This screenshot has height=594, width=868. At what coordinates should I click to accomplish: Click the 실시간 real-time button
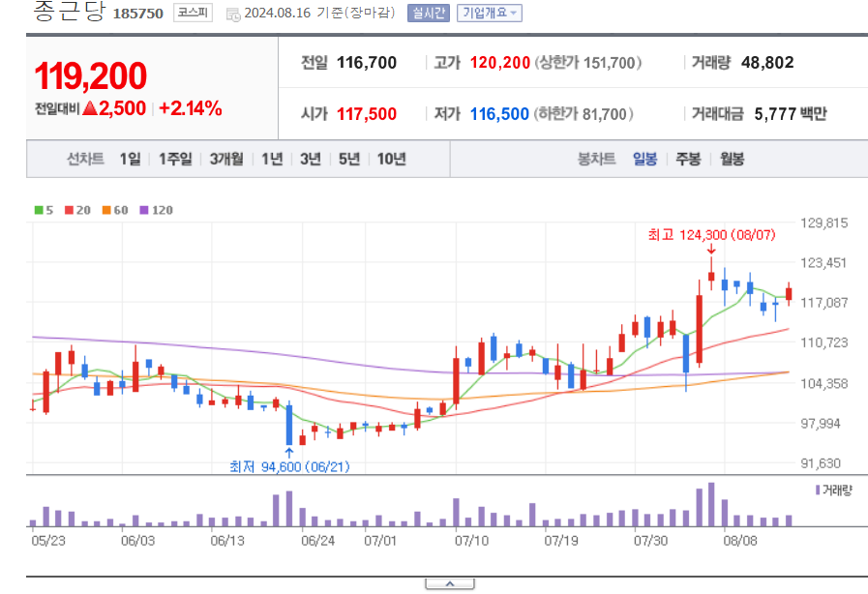[428, 13]
